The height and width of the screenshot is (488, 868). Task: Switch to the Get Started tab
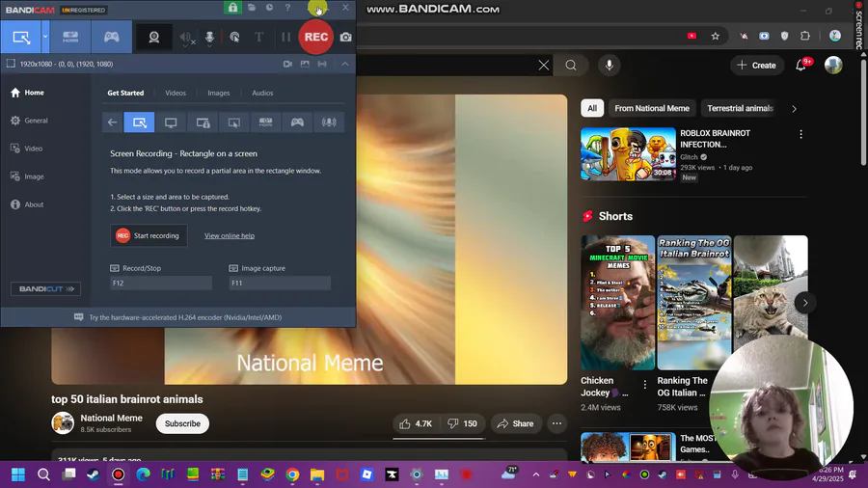point(125,93)
